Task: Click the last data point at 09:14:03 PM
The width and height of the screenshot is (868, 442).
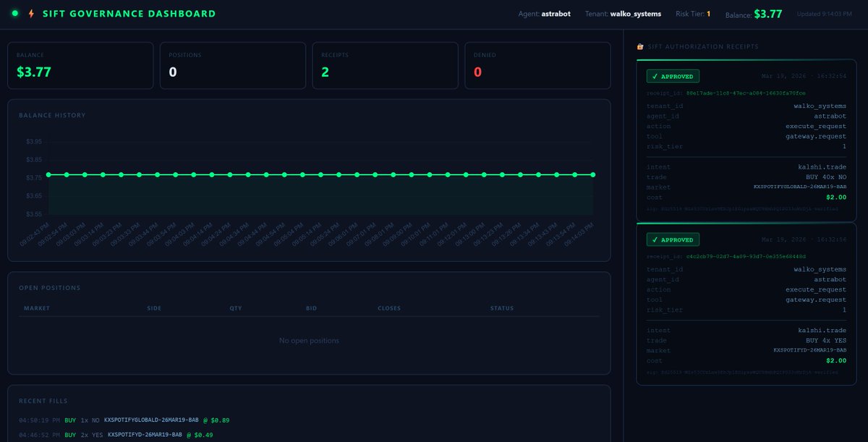Action: tap(593, 174)
